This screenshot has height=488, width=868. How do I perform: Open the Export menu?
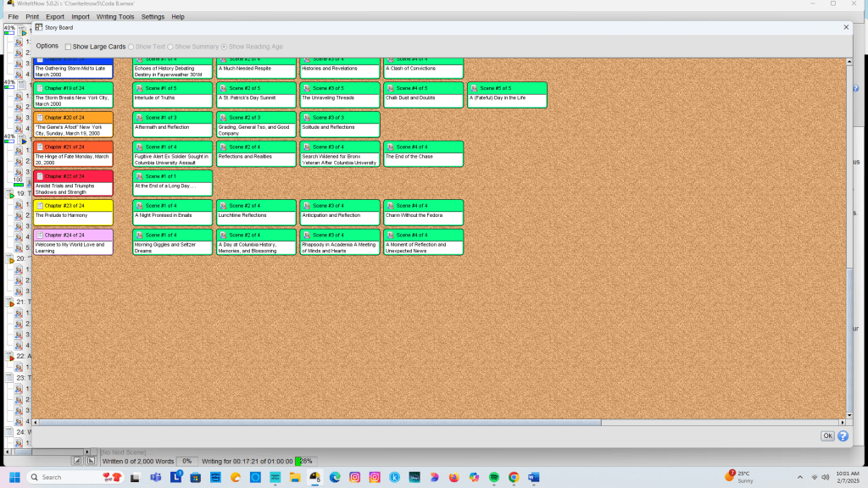[x=55, y=17]
